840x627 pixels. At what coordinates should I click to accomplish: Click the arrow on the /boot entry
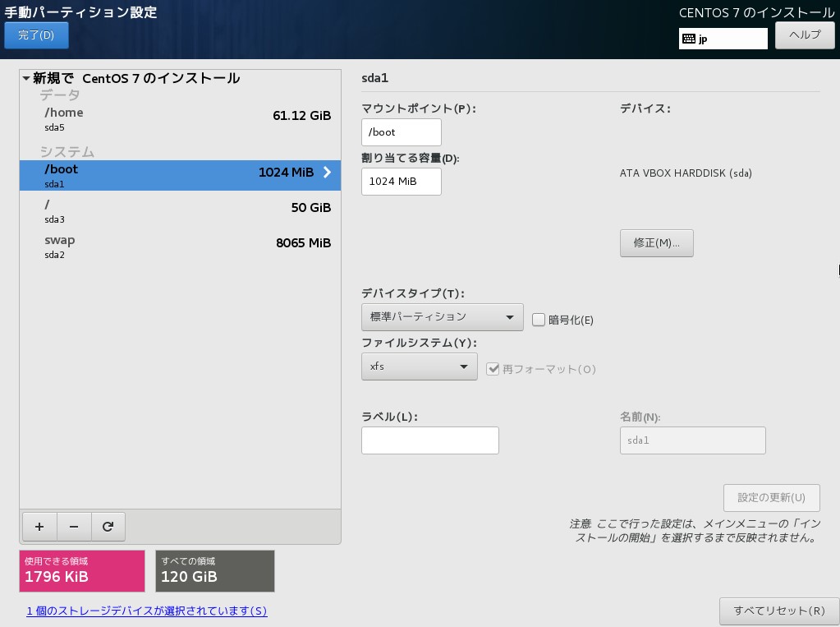327,173
